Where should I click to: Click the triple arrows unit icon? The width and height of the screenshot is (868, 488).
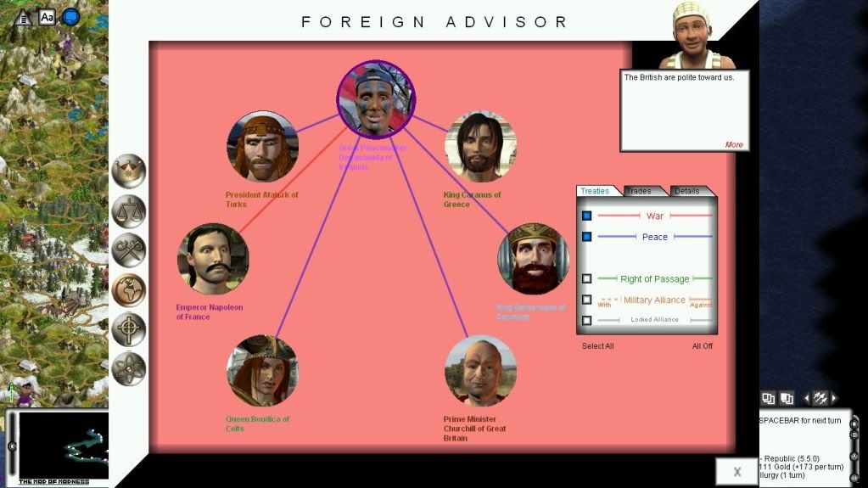820,398
